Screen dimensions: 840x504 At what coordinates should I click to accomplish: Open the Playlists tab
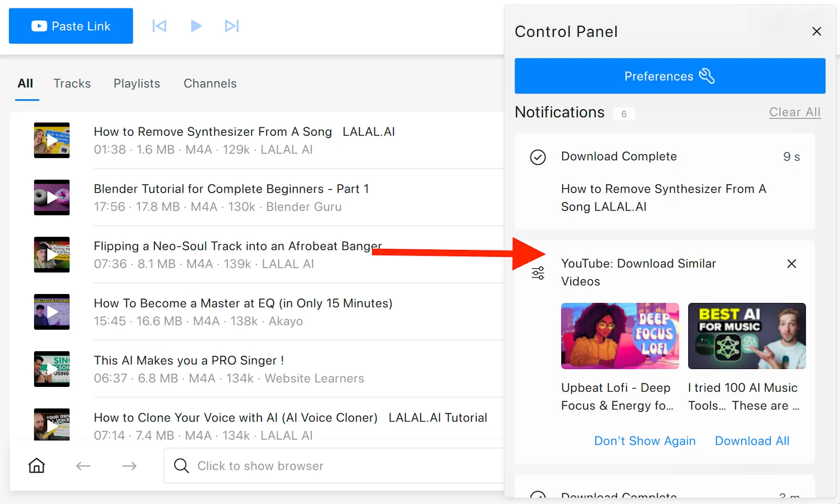point(136,83)
